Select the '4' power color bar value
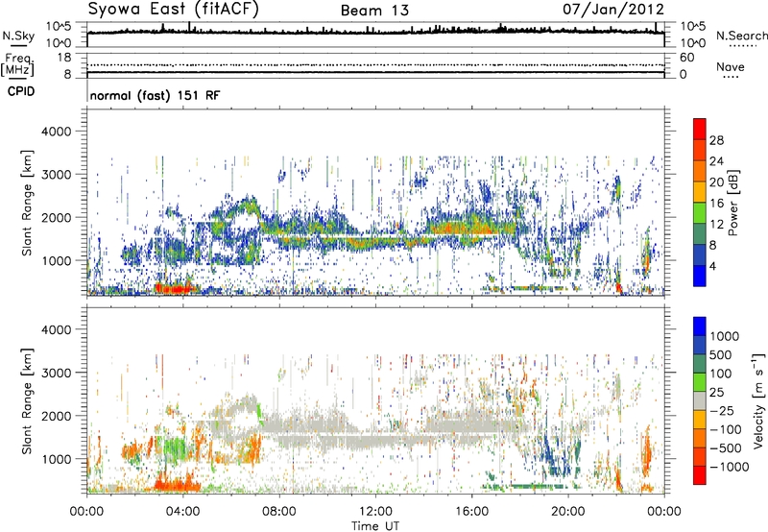The width and height of the screenshot is (768, 532). 712,266
